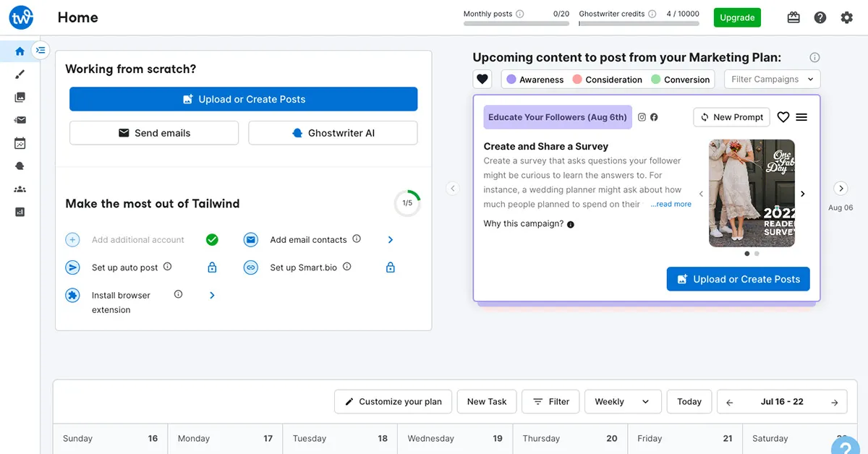
Task: Open the Filter Campaigns dropdown
Action: point(772,80)
